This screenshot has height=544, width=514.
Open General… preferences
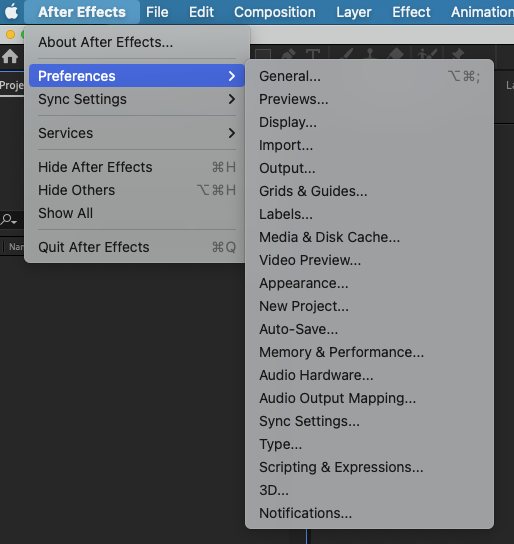pos(369,76)
